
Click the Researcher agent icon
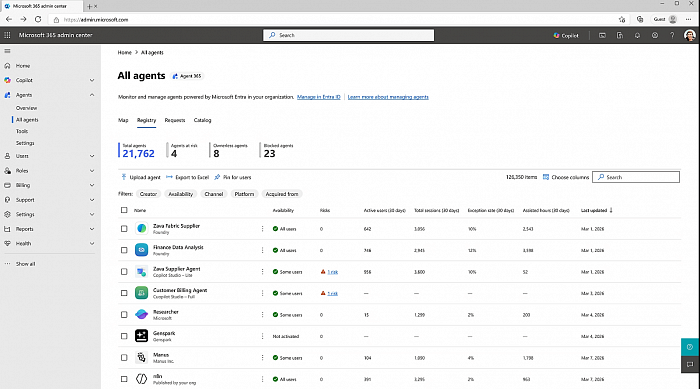pos(142,314)
